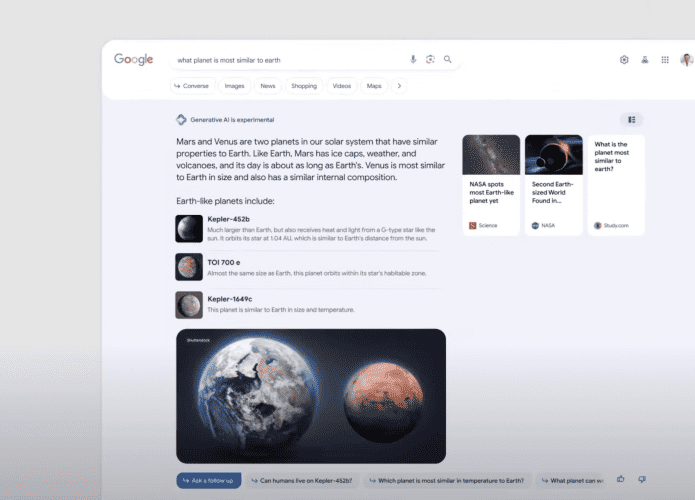The height and width of the screenshot is (500, 695).
Task: Toggle the AI result layout view icon
Action: pyautogui.click(x=632, y=120)
